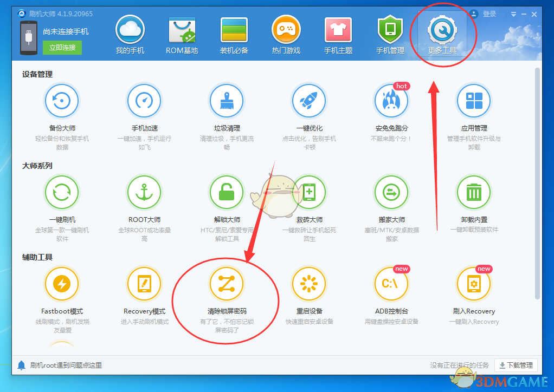
Task: Click 设备管理 section heading
Action: tap(37, 75)
